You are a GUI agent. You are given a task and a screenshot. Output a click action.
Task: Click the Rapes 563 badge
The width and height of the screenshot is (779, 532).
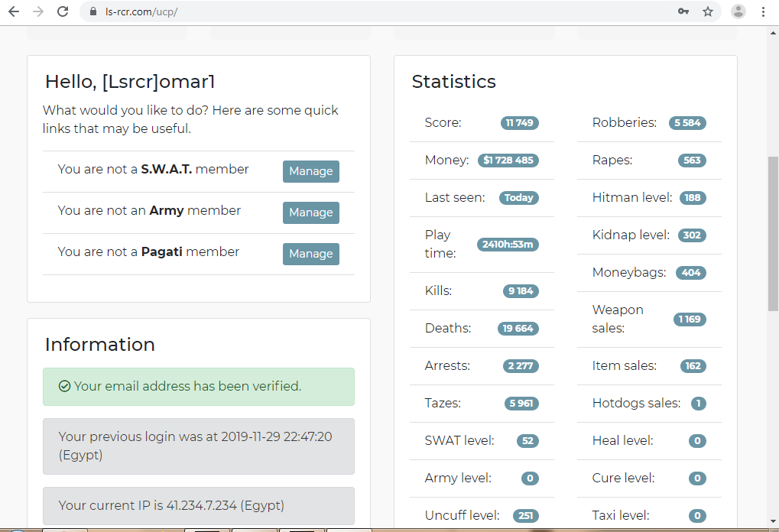pyautogui.click(x=692, y=160)
